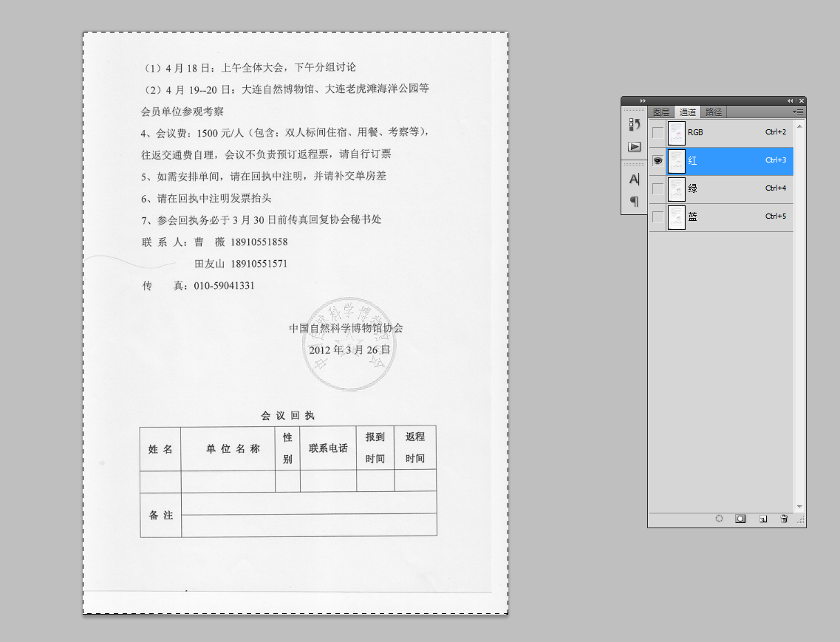
Task: Click the 姓名 table header cell
Action: (x=160, y=449)
